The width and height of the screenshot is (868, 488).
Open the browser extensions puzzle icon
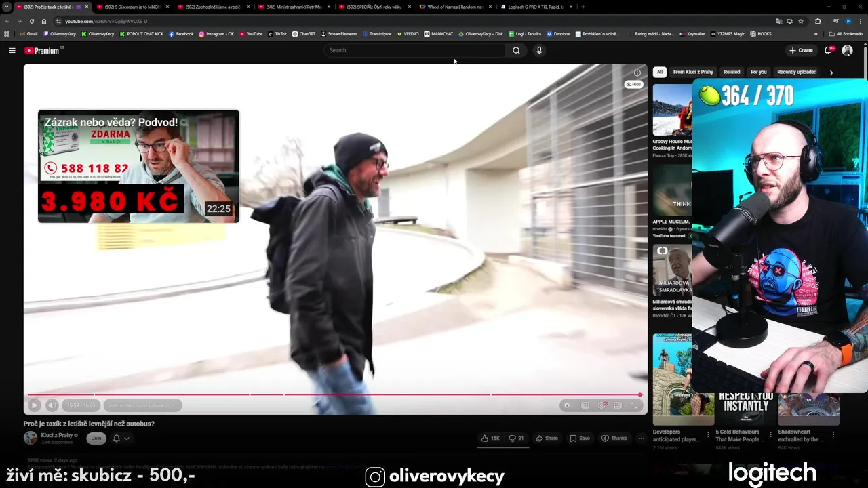[x=818, y=21]
